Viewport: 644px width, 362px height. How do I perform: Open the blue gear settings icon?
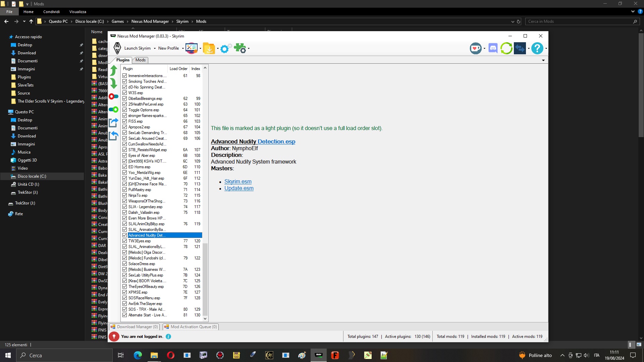pos(226,48)
